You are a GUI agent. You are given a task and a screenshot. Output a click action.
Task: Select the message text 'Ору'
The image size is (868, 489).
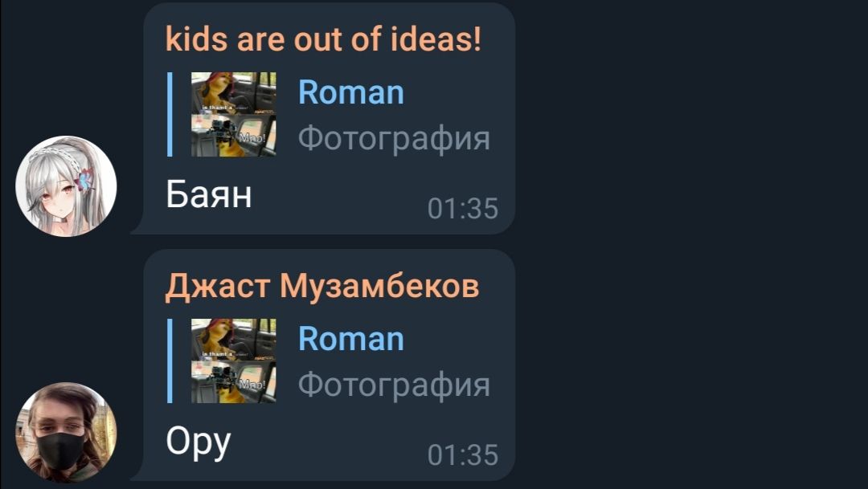pos(199,443)
